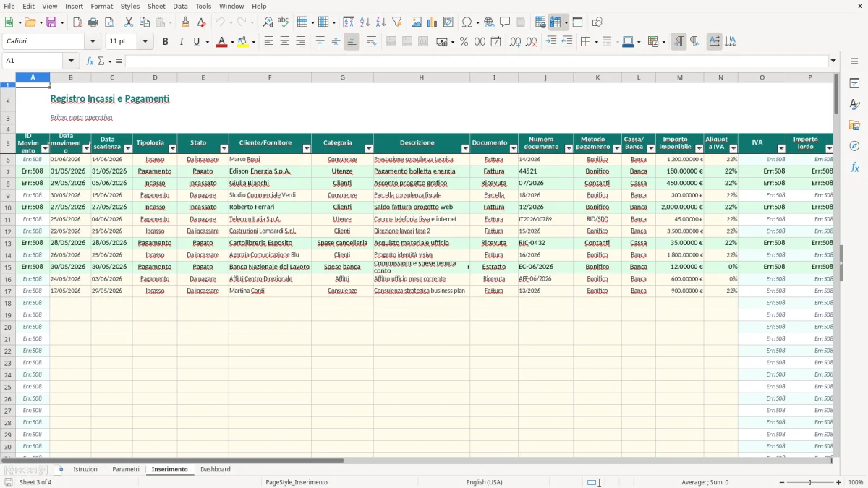Image resolution: width=868 pixels, height=488 pixels.
Task: Toggle Right-to-Left text direction
Action: (x=694, y=42)
